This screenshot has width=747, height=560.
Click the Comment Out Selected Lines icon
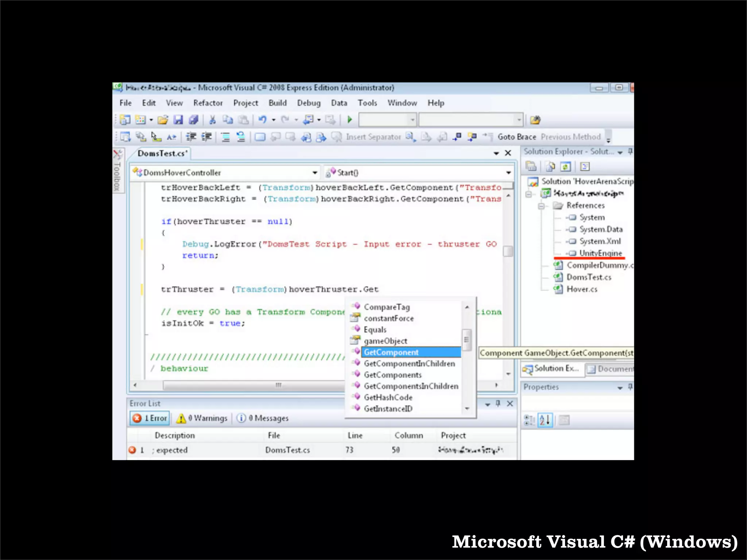226,137
